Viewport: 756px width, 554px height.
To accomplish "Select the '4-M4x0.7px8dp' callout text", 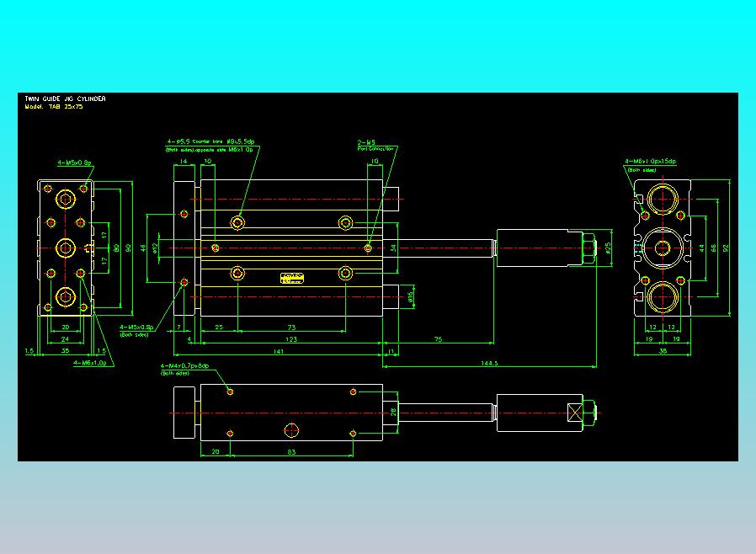I will 184,366.
